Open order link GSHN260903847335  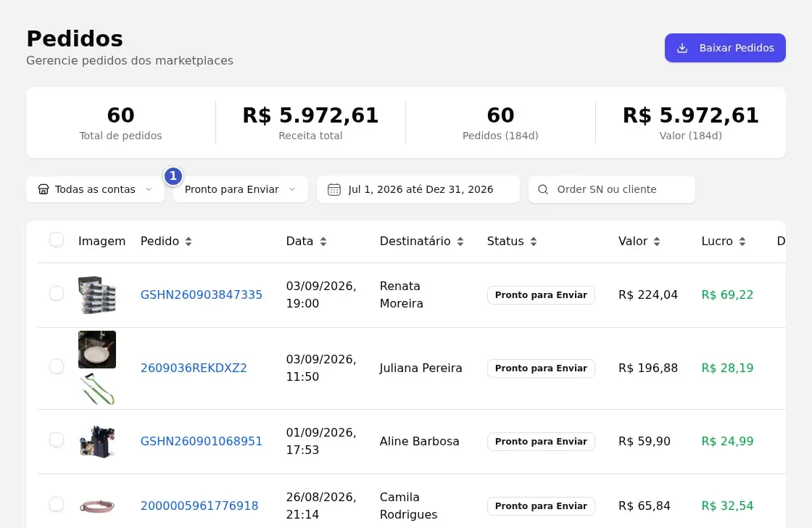pos(202,295)
